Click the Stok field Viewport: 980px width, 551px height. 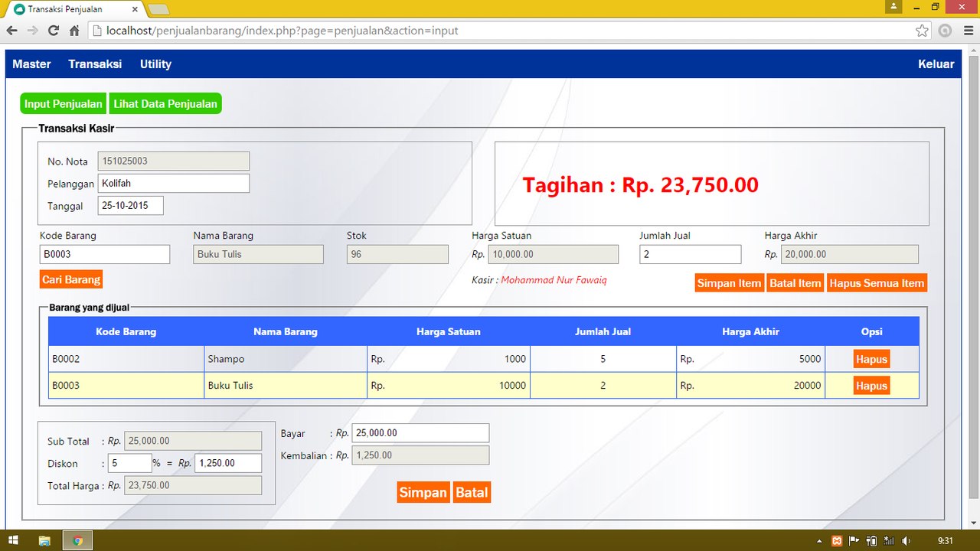[397, 254]
